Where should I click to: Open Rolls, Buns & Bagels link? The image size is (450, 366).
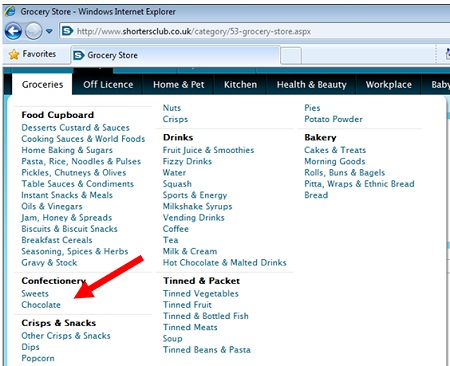[345, 173]
